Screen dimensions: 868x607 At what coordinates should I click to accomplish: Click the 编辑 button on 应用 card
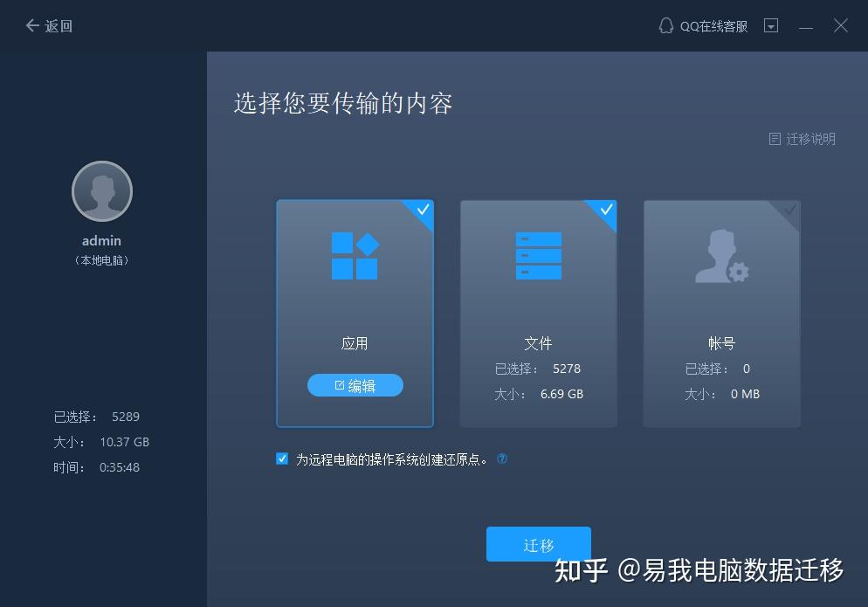click(355, 385)
